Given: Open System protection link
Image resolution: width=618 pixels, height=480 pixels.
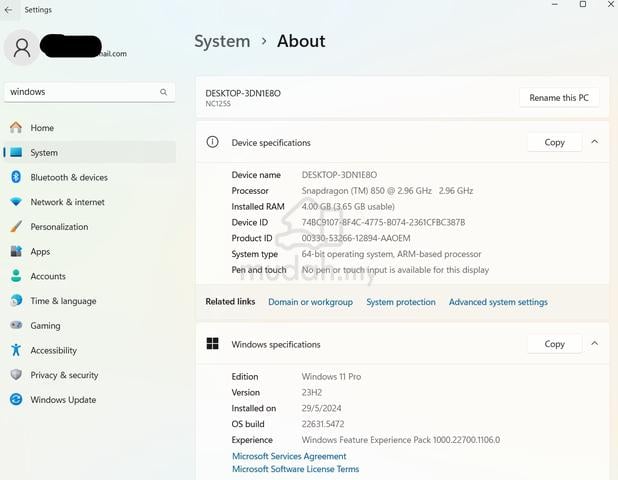Looking at the screenshot, I should tap(401, 302).
